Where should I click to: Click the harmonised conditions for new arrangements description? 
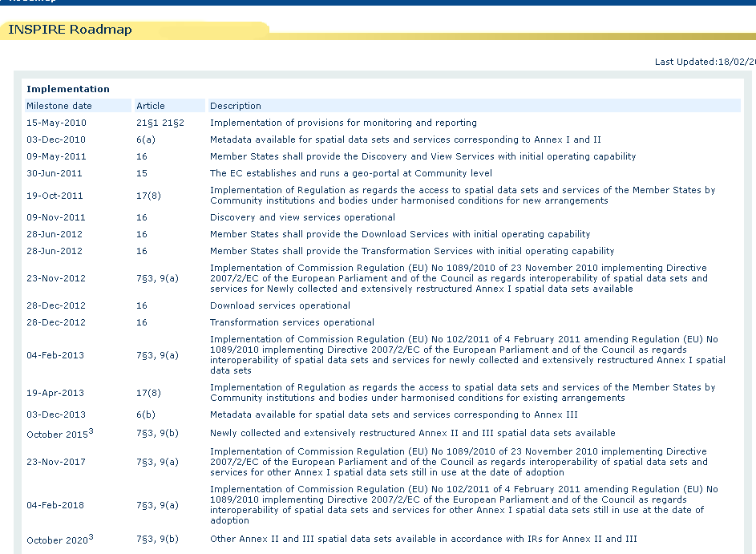click(463, 196)
